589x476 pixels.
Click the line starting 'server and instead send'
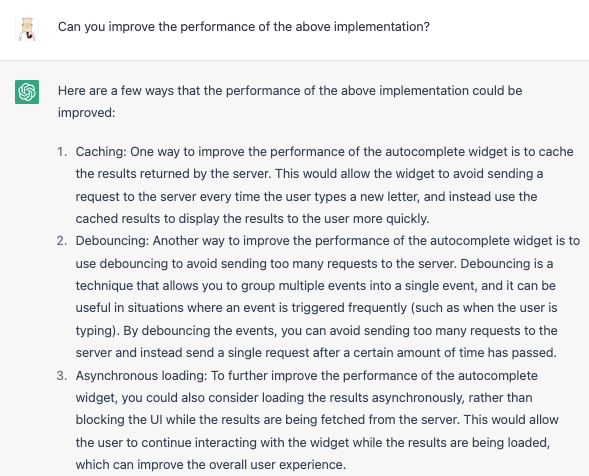coord(316,353)
